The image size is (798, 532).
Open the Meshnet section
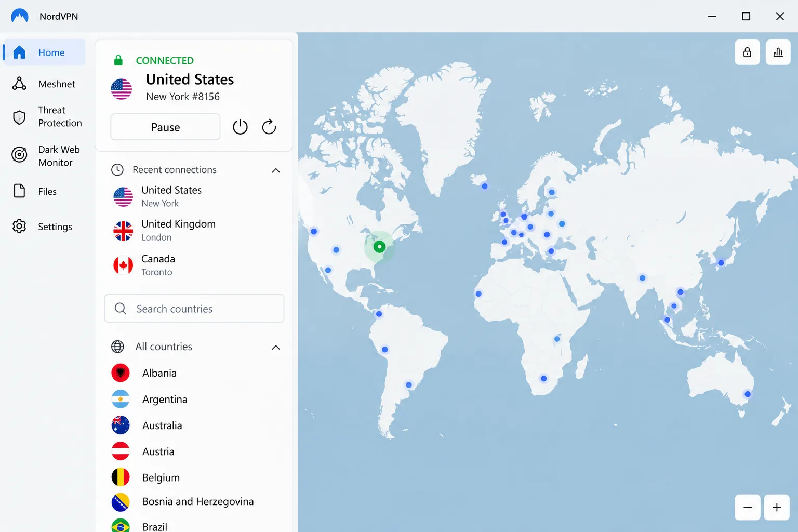coord(44,84)
